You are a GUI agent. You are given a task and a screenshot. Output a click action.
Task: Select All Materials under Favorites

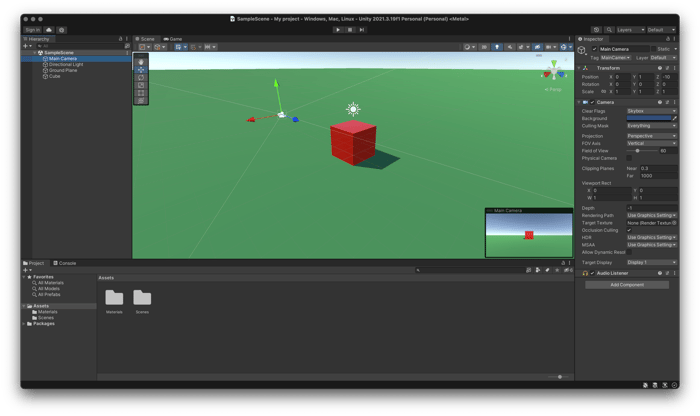[50, 283]
